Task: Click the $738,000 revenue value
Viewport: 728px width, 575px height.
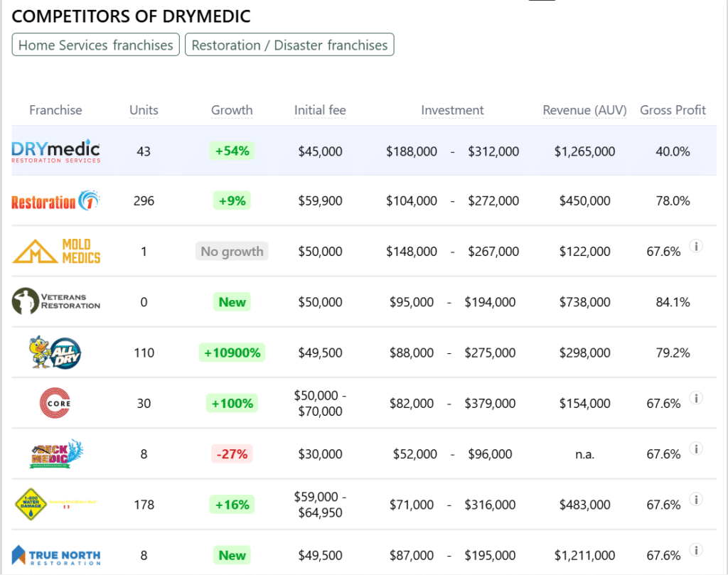Action: (584, 302)
